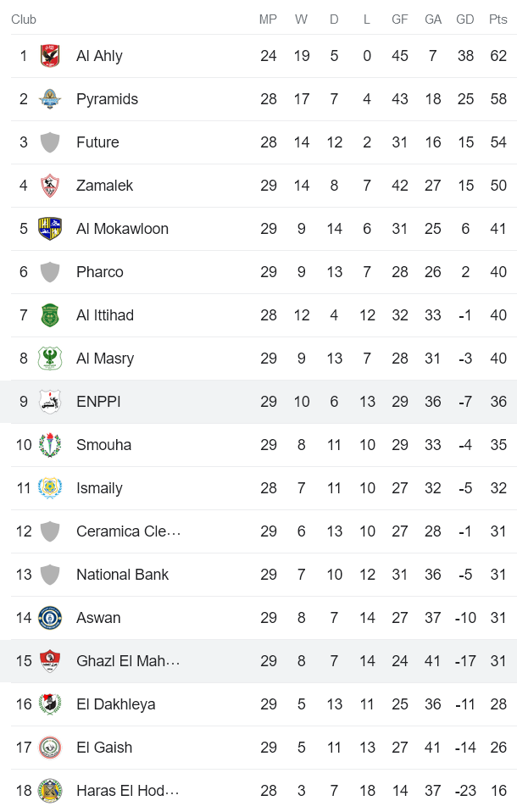Sort standings by MP header

click(269, 19)
